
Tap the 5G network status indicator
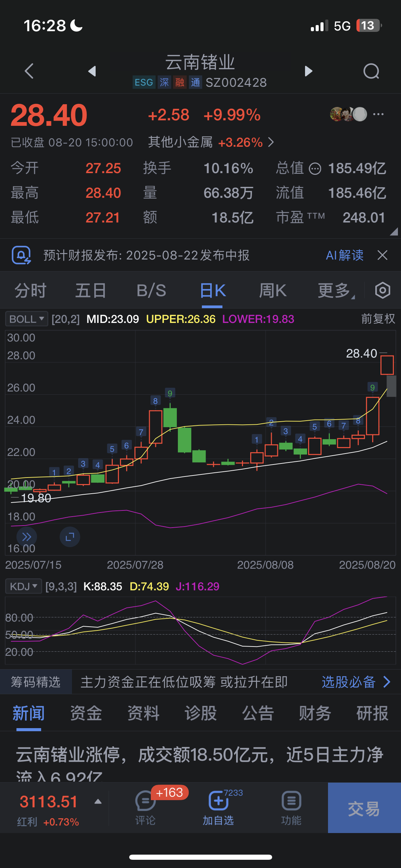click(x=342, y=26)
